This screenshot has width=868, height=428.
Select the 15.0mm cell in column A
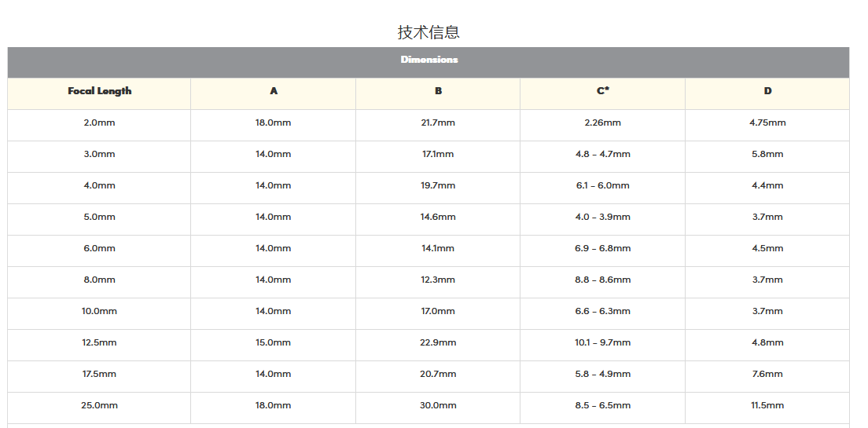[273, 342]
